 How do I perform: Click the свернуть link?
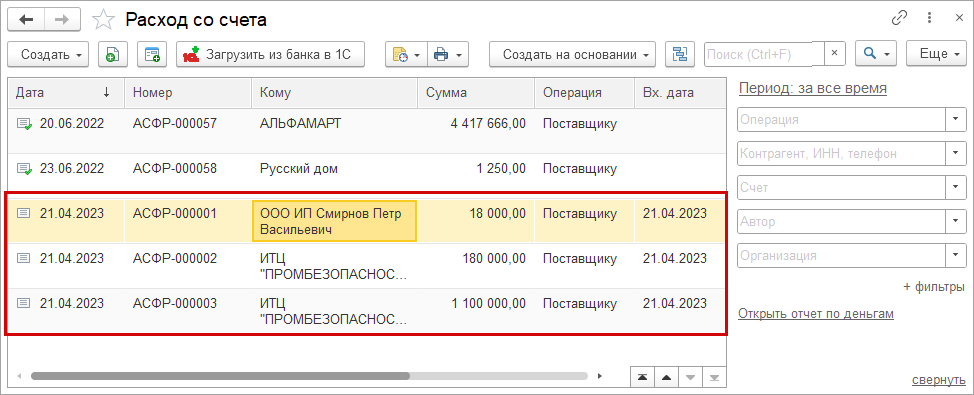point(938,379)
